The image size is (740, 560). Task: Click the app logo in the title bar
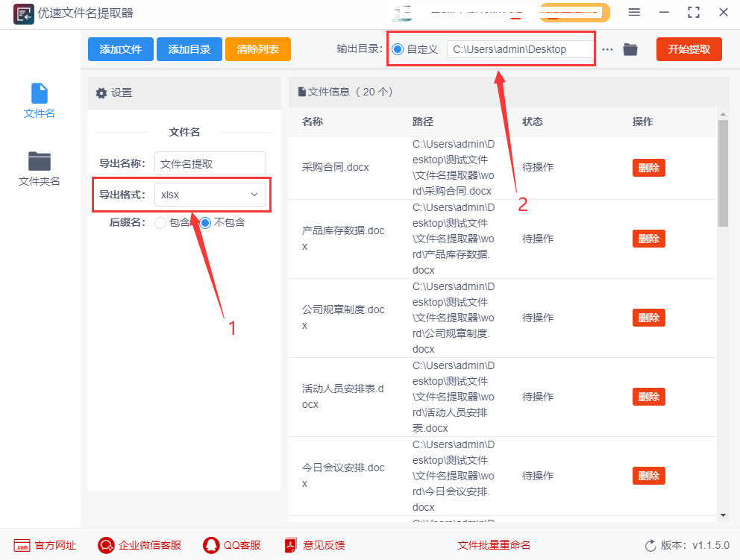(23, 13)
